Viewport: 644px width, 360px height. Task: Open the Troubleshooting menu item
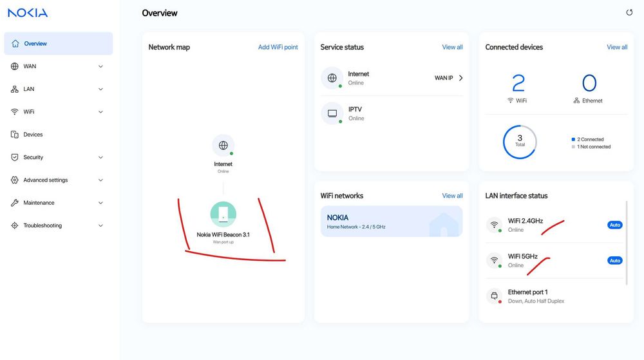[59, 225]
